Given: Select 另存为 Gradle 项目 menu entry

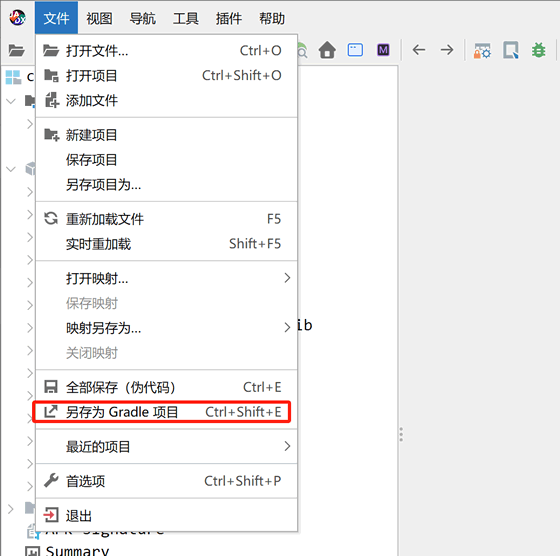Looking at the screenshot, I should click(x=162, y=412).
